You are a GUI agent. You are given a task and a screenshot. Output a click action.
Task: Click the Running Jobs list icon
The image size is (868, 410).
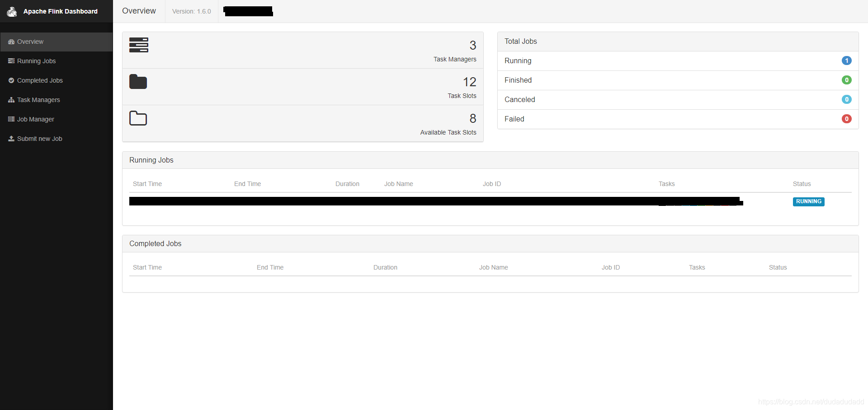point(11,61)
